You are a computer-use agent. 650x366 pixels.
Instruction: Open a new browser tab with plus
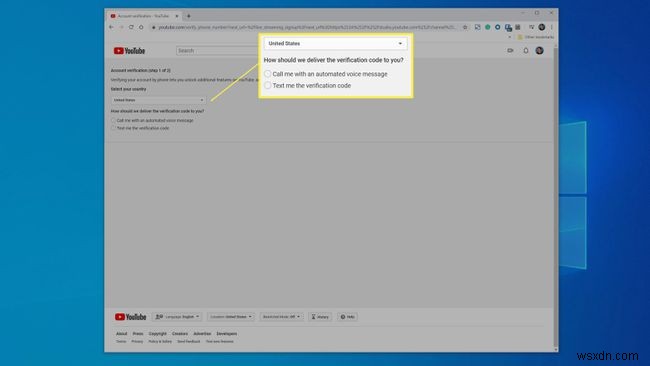(x=189, y=16)
